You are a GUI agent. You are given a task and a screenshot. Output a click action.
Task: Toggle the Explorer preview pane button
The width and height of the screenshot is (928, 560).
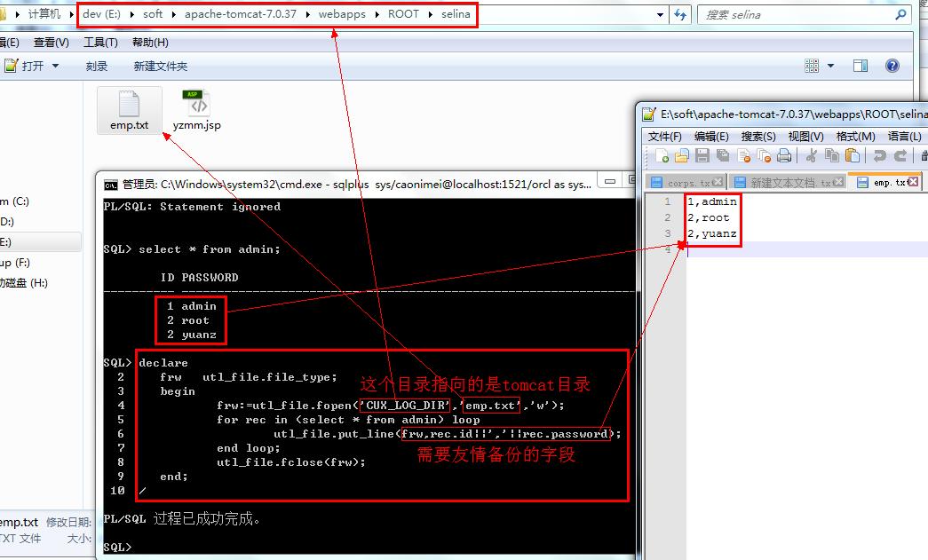pyautogui.click(x=860, y=66)
